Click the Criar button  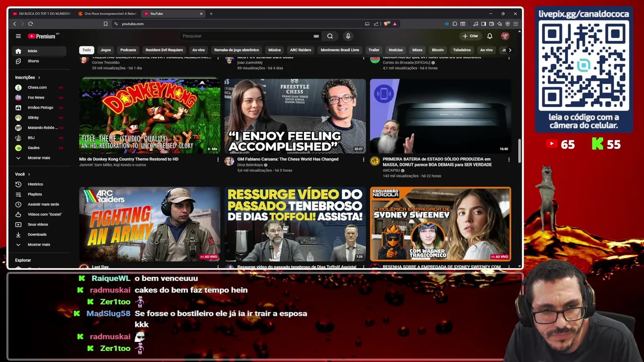pyautogui.click(x=470, y=36)
